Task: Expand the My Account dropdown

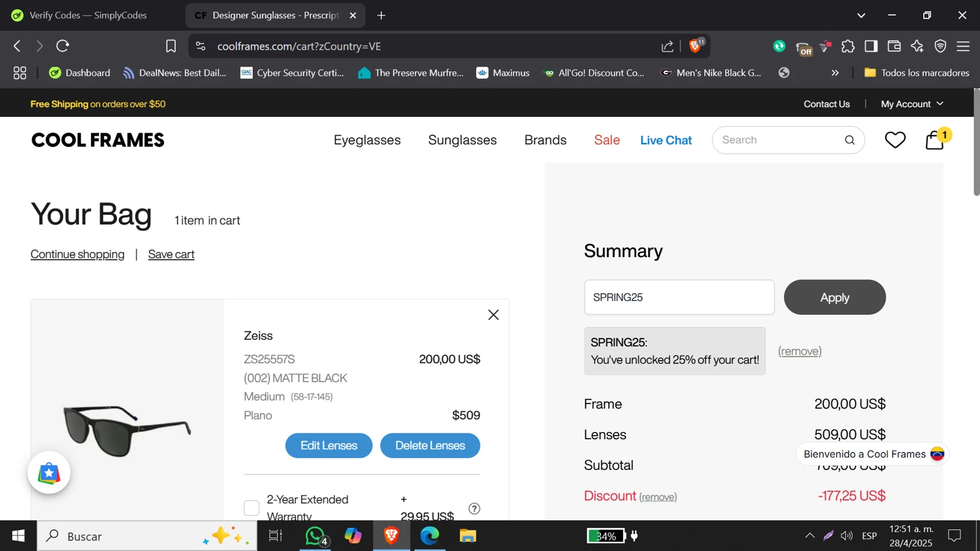Action: tap(912, 104)
